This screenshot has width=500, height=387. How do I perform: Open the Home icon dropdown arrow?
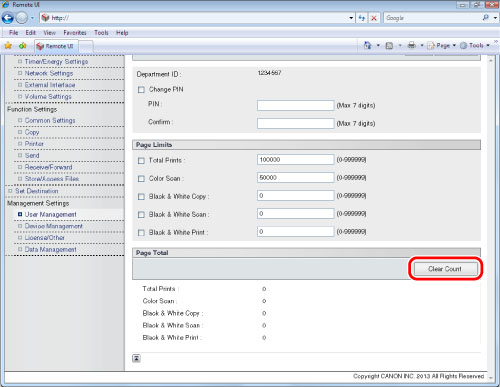(378, 45)
